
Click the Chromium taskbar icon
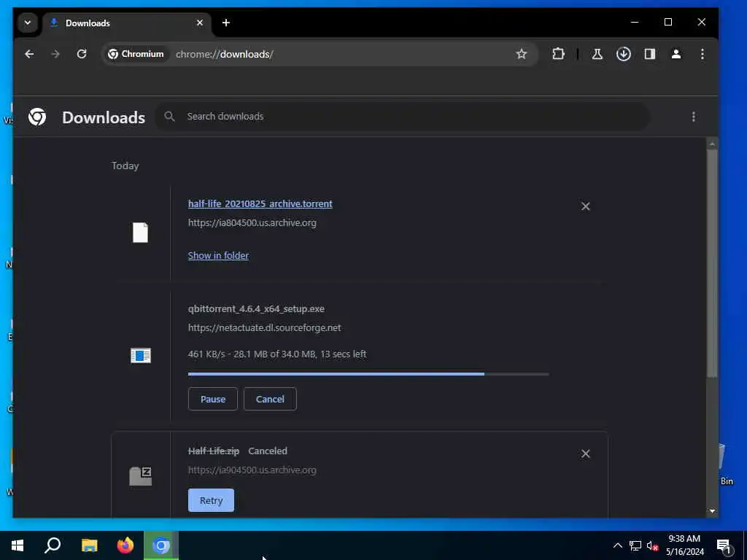pos(161,545)
